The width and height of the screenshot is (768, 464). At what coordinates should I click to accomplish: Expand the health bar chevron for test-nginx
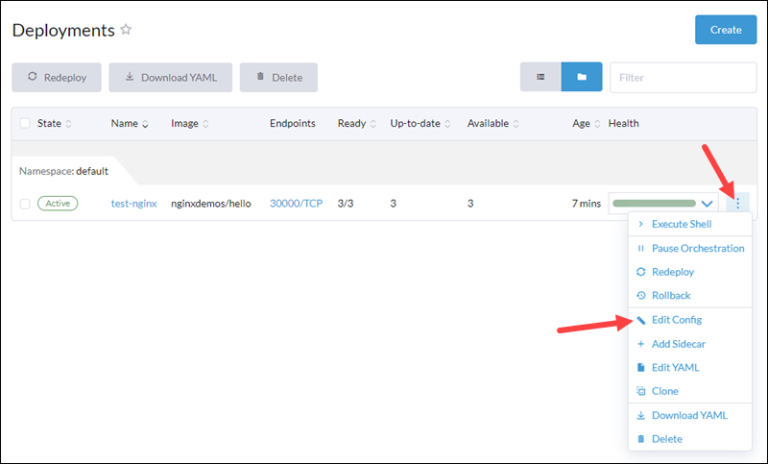coord(707,203)
